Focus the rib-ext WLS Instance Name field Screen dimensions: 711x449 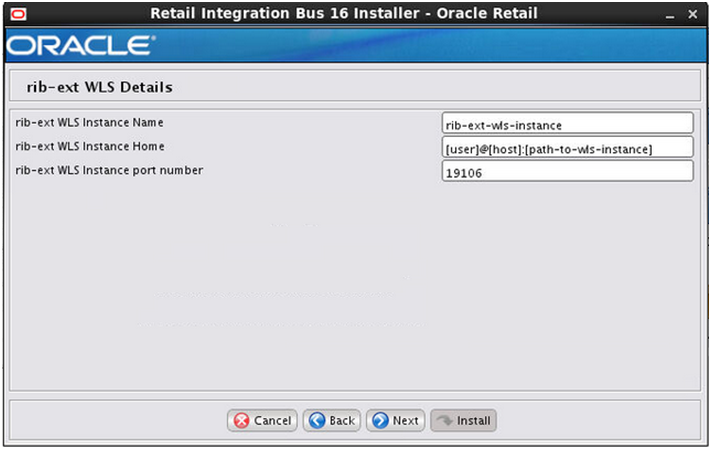point(568,123)
